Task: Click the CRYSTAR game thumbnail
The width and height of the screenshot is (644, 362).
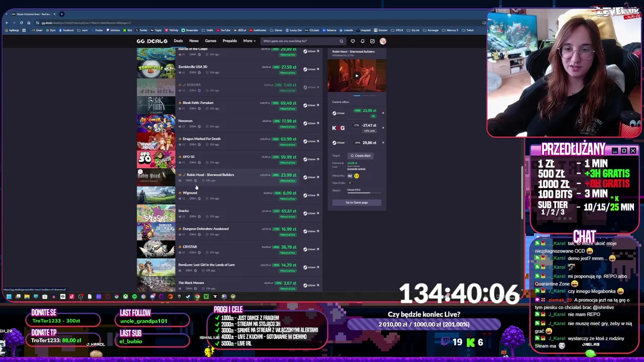Action: coord(156,250)
